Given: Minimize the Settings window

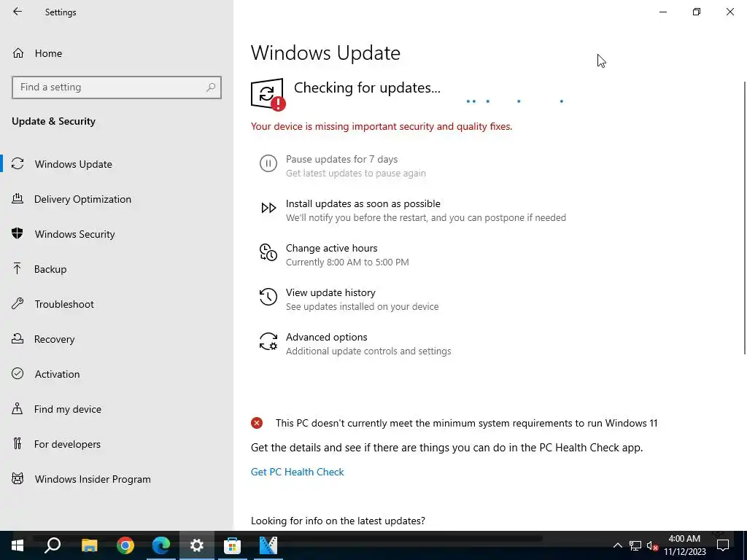Looking at the screenshot, I should (663, 12).
